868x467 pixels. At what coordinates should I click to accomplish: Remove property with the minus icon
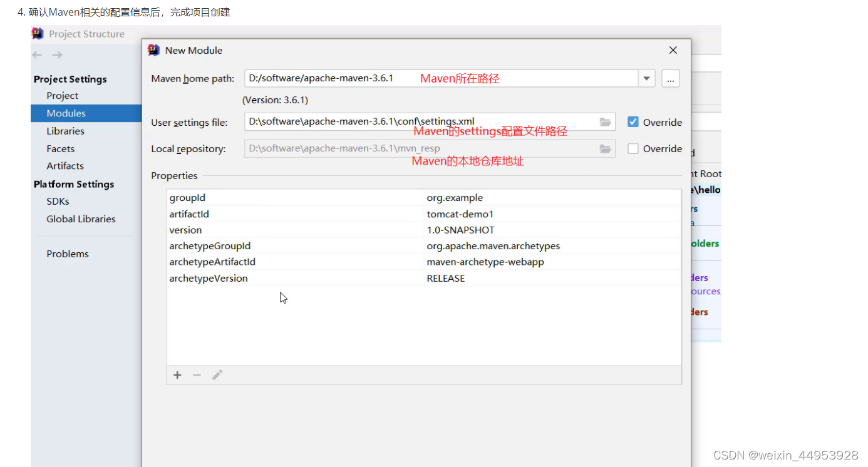coord(197,375)
